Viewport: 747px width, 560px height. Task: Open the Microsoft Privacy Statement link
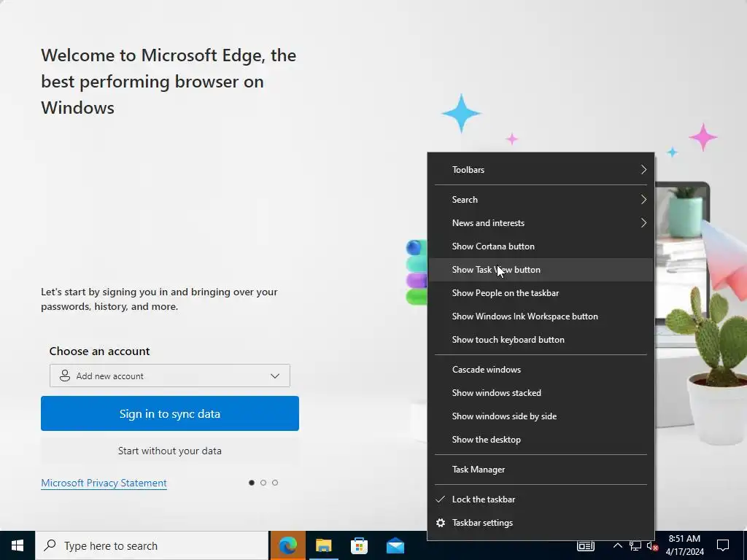(104, 483)
